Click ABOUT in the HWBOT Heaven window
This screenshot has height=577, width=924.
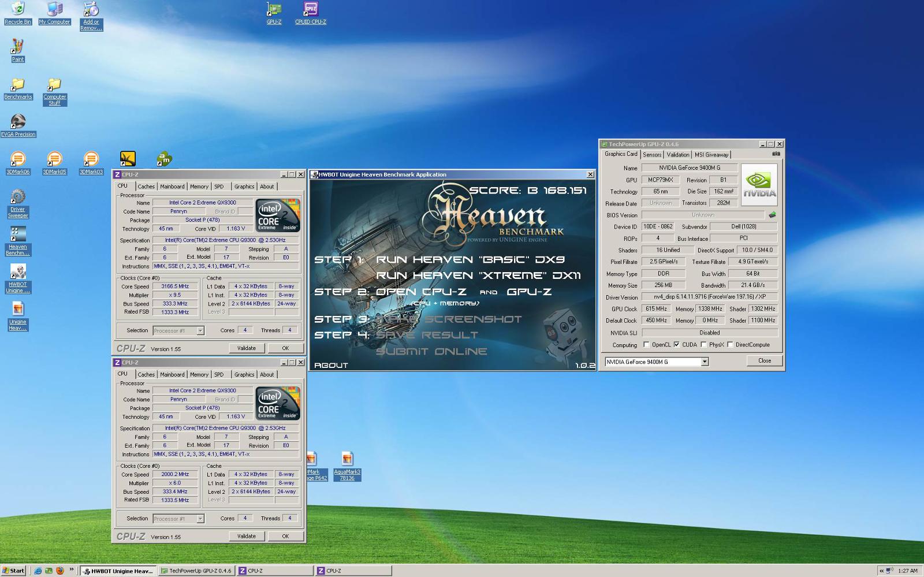coord(331,365)
